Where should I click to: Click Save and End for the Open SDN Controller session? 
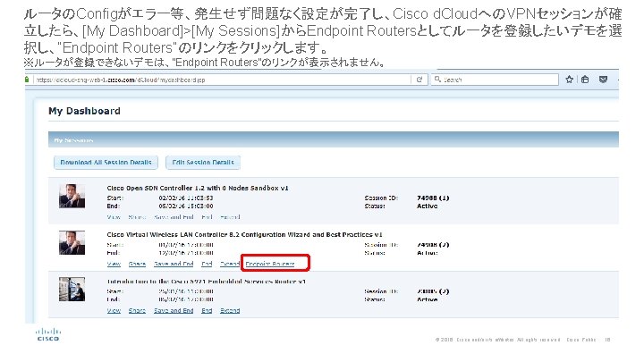174,216
